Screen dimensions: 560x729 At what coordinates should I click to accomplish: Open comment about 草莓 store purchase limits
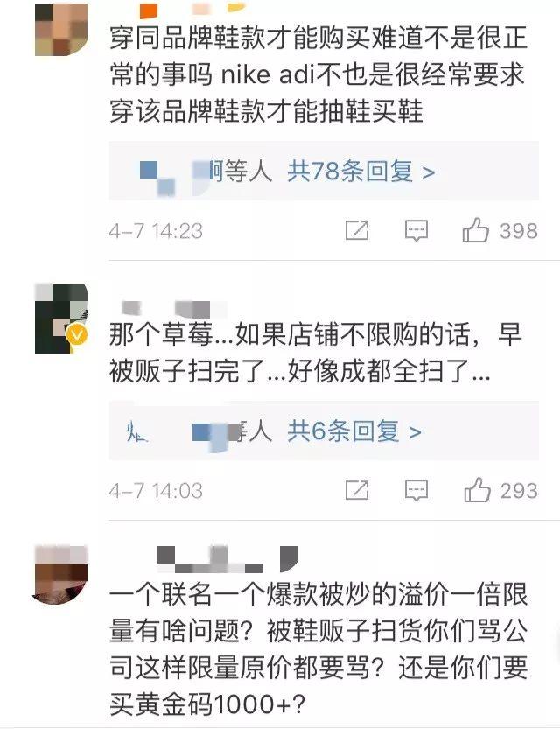pos(316,353)
